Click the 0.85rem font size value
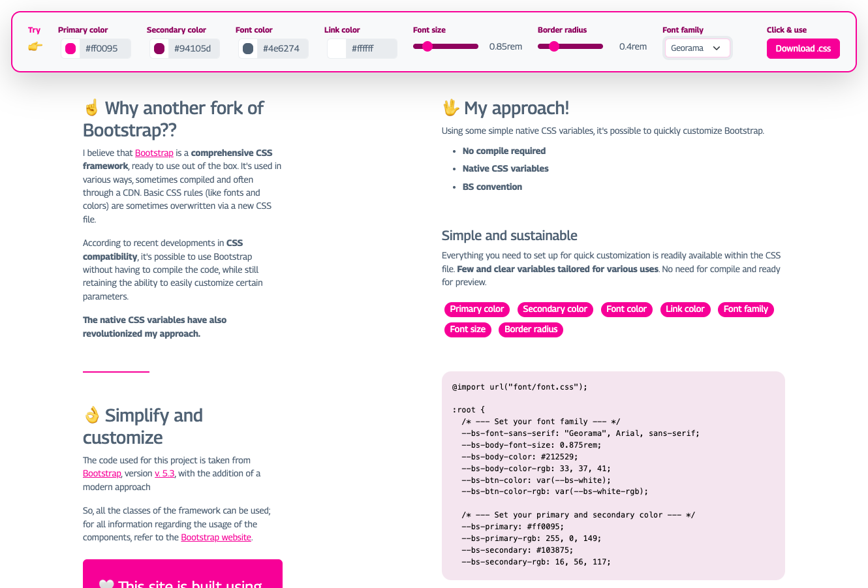 506,47
